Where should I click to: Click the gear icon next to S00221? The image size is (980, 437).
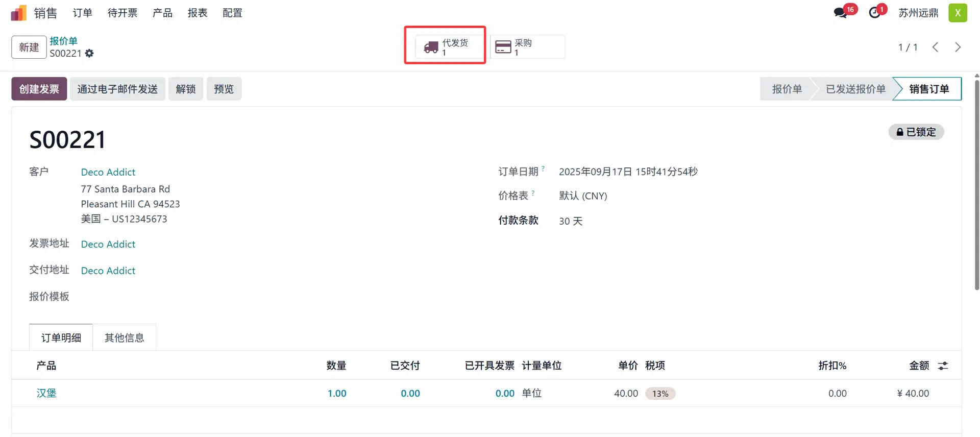[x=89, y=54]
